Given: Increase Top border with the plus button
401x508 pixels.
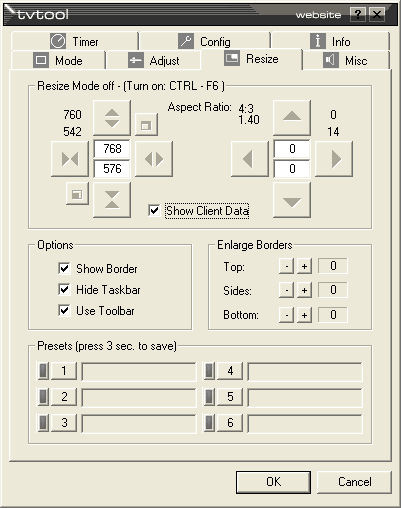Looking at the screenshot, I should coord(304,266).
